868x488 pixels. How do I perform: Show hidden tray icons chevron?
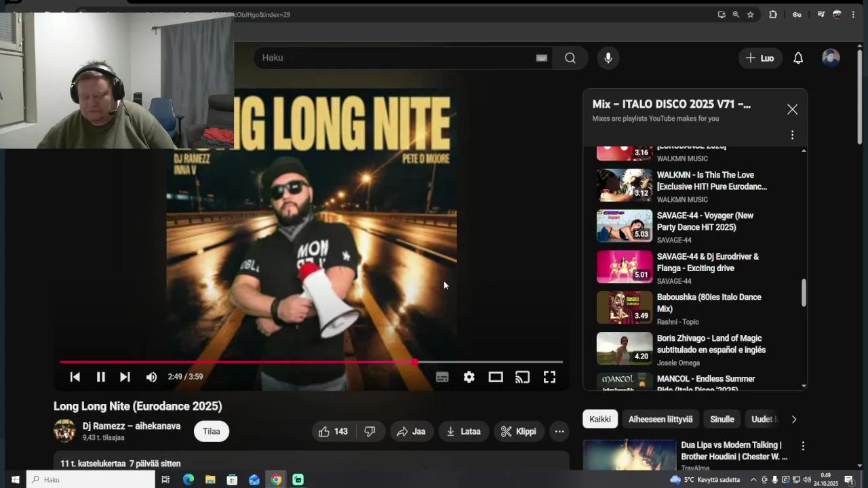(x=753, y=480)
